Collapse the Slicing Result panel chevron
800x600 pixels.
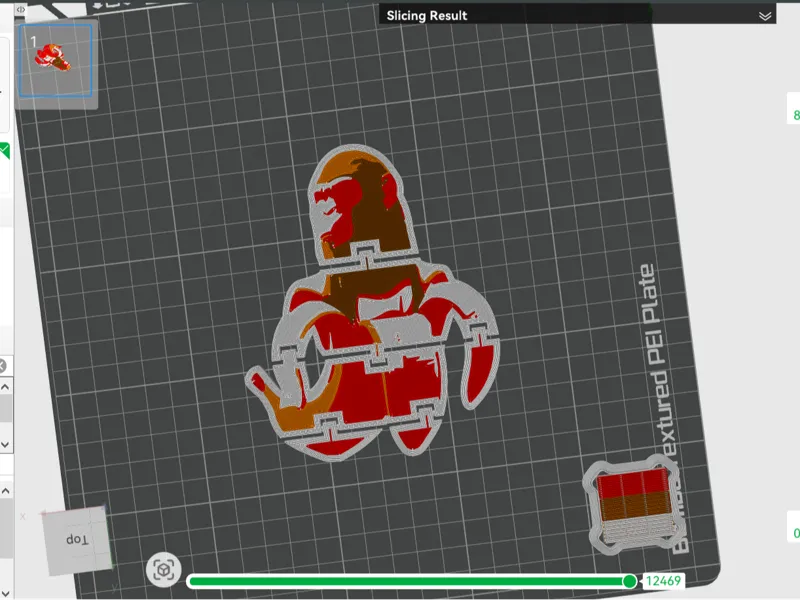764,16
